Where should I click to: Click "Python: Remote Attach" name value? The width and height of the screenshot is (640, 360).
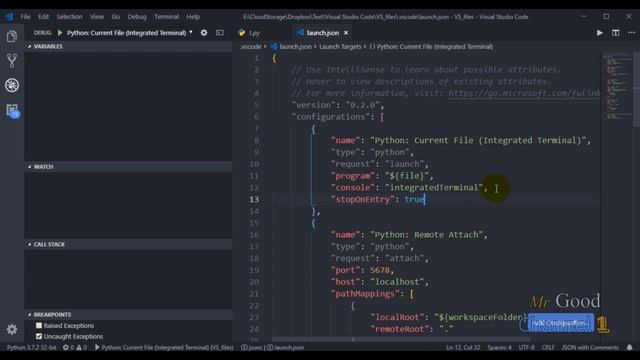click(427, 235)
